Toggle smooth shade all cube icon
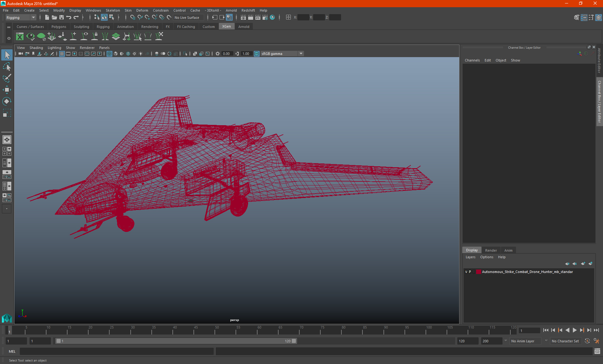This screenshot has height=364, width=603. [116, 54]
